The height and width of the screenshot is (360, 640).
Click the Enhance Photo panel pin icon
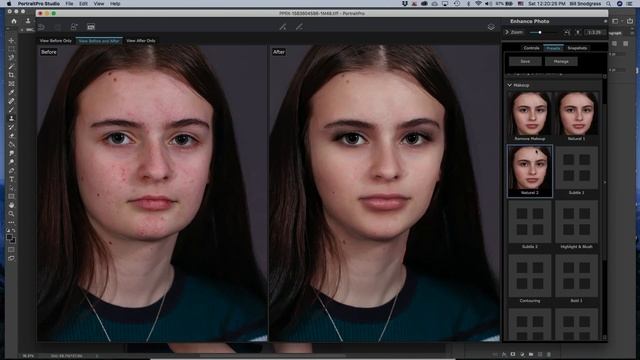[x=605, y=21]
